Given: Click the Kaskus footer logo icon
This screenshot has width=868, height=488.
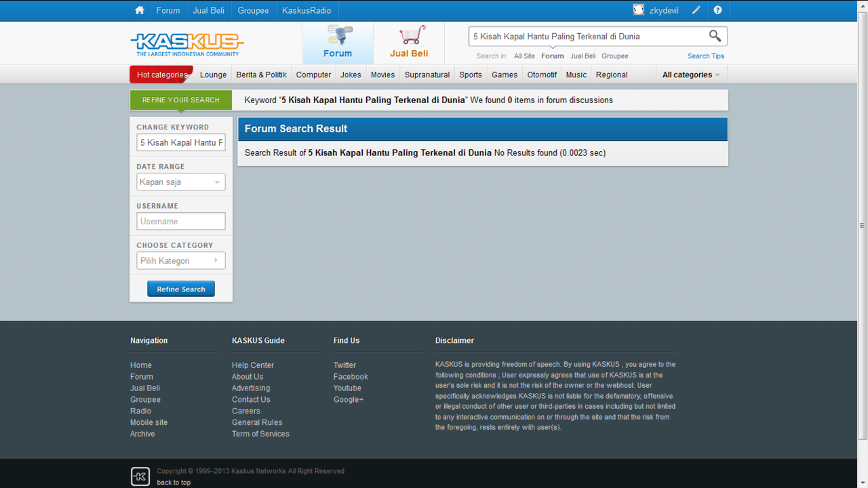Looking at the screenshot, I should (140, 476).
